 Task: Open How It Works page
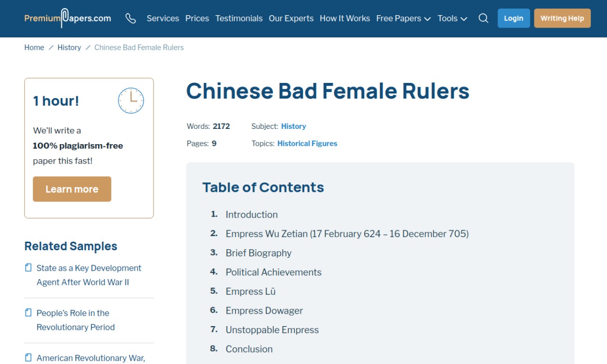tap(345, 18)
